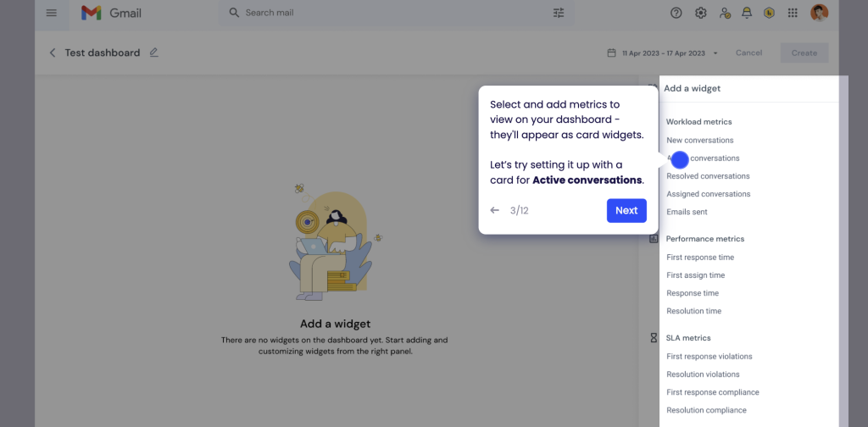Click the pencil icon to rename Test dashboard
The height and width of the screenshot is (427, 868).
click(x=153, y=53)
